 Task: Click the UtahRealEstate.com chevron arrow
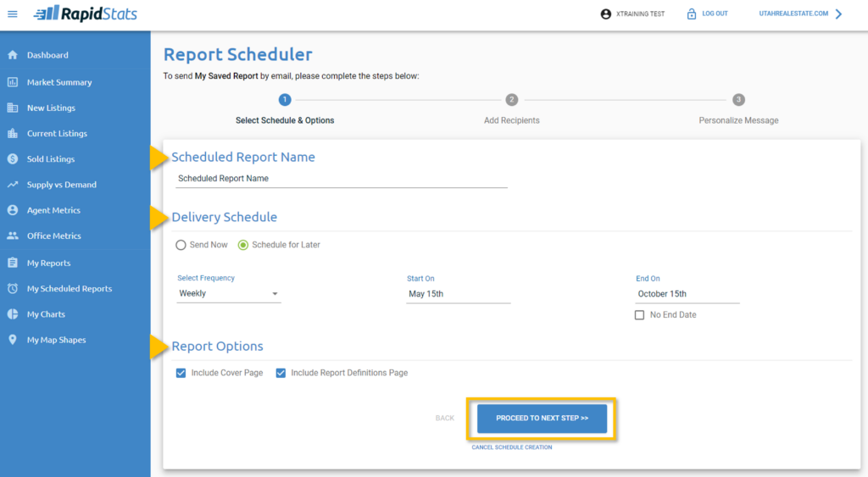[x=838, y=14]
